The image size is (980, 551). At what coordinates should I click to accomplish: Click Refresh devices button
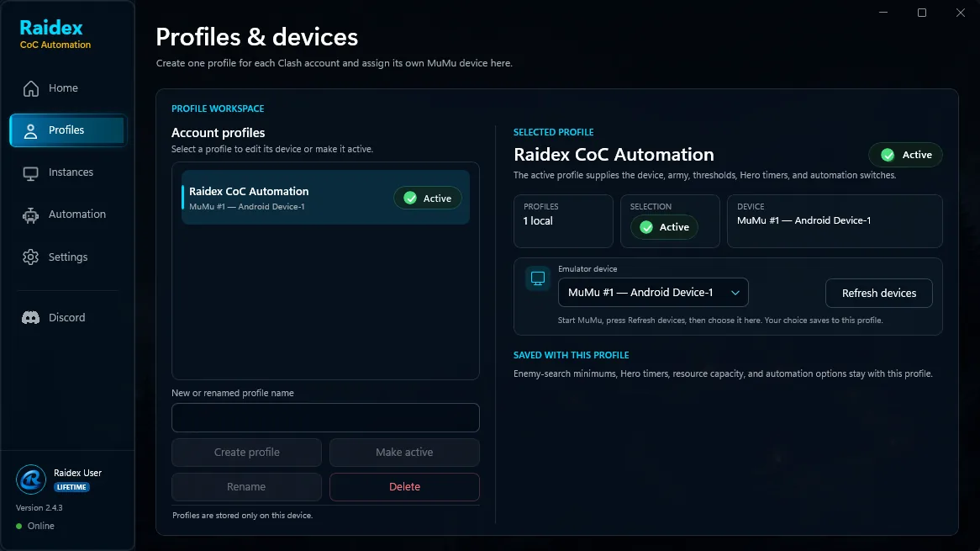(x=879, y=294)
